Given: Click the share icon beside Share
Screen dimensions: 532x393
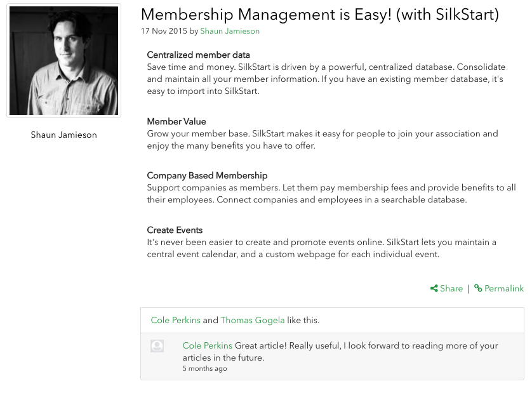Looking at the screenshot, I should (x=434, y=288).
